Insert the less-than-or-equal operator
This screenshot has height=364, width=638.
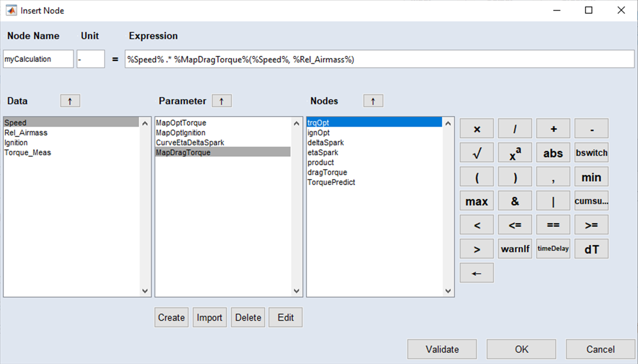tap(515, 225)
